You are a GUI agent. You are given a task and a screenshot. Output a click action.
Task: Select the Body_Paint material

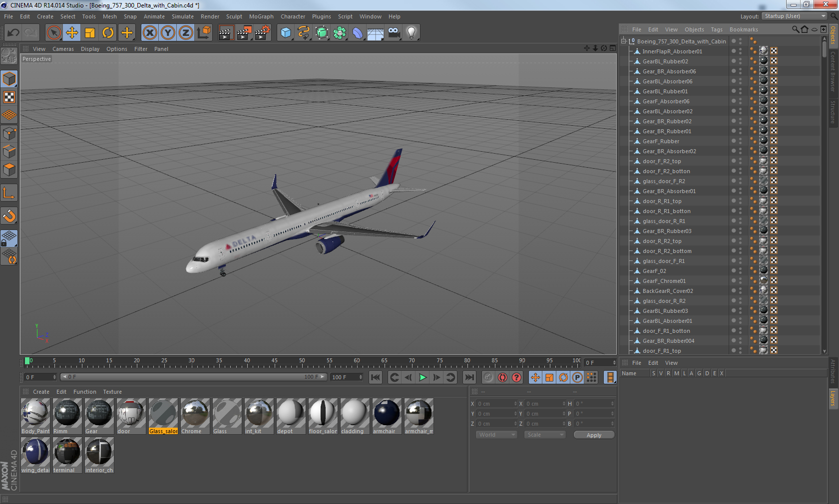pos(35,416)
